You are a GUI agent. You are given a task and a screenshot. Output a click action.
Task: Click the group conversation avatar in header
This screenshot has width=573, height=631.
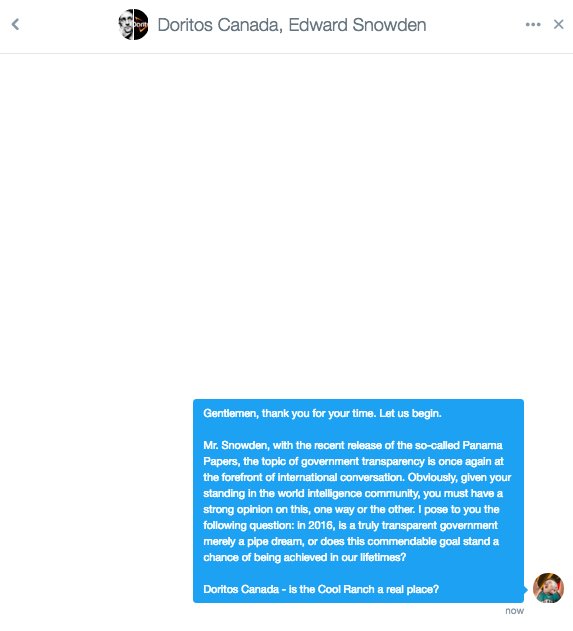(133, 25)
